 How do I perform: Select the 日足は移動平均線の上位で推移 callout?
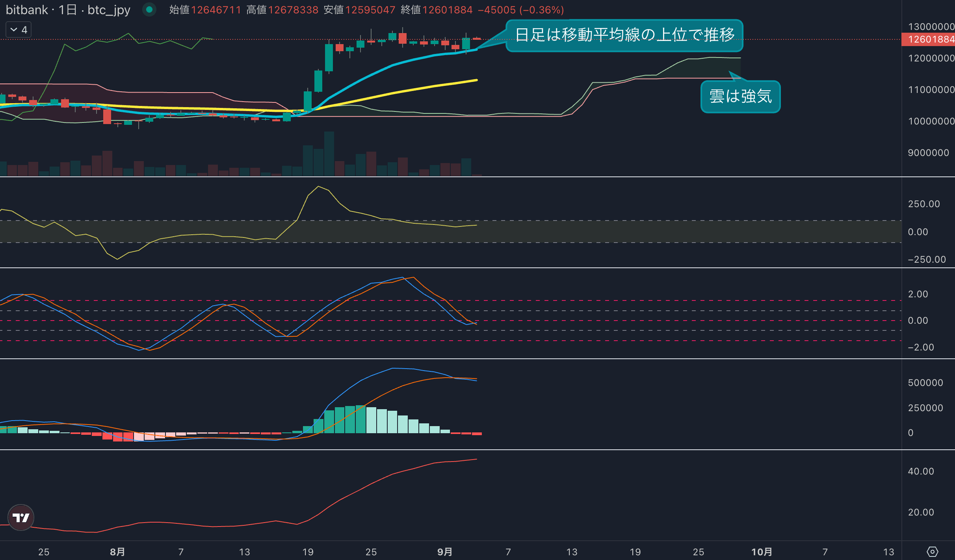pos(624,35)
